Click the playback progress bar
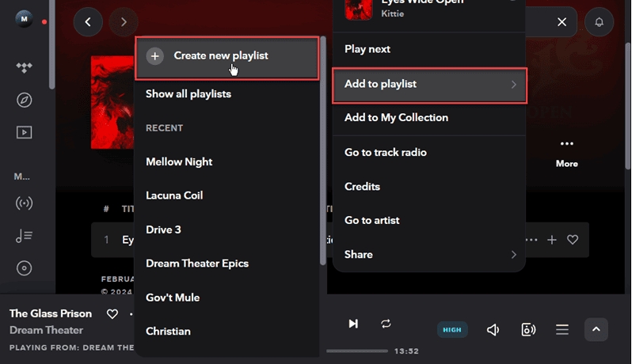The image size is (632, 364). pos(356,351)
